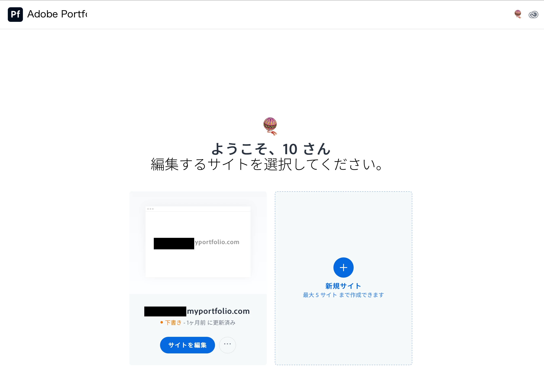Screen dimensions: 544x392
Task: Click the myportfolio.com site name heading
Action: 197,311
